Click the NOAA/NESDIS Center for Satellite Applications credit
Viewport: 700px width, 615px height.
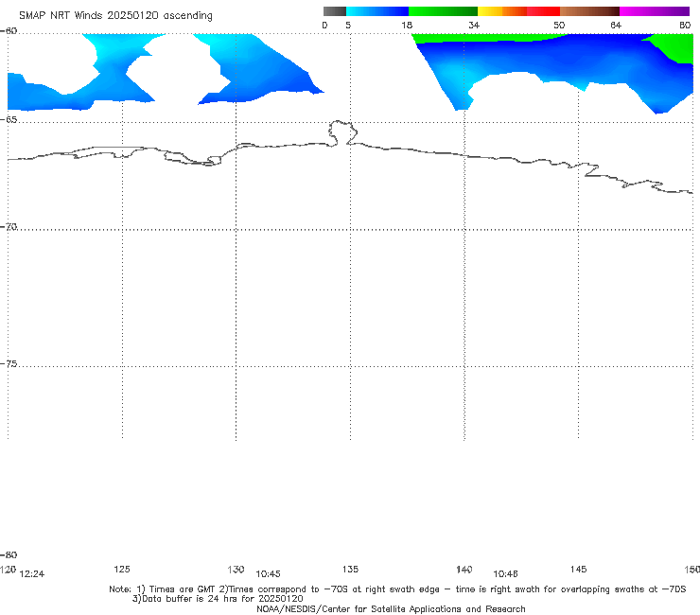pos(391,609)
